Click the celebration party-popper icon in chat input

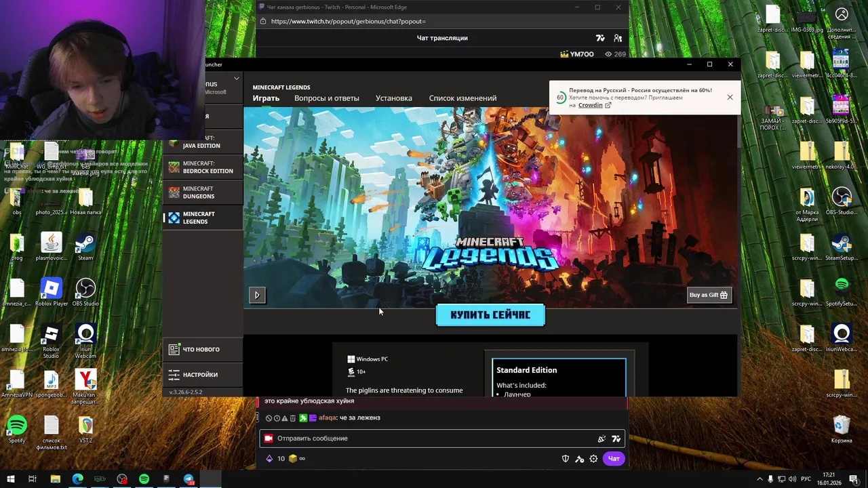click(601, 439)
